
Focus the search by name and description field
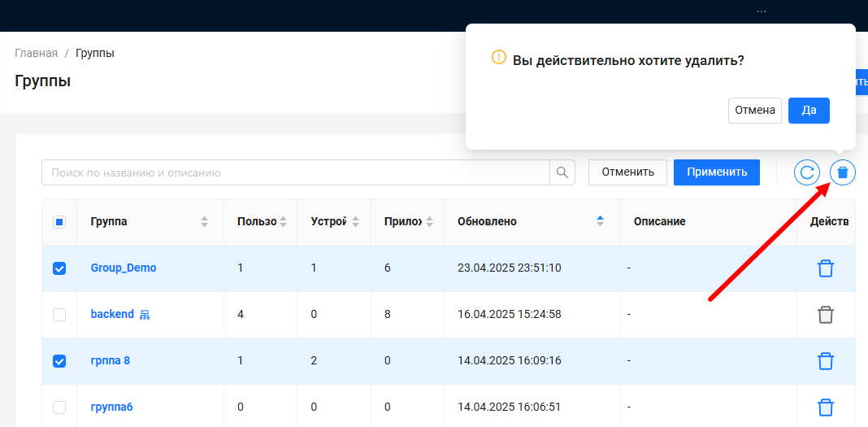click(296, 172)
